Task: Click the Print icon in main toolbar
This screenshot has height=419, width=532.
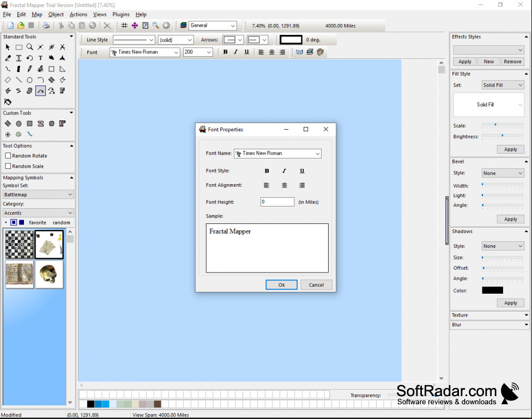Action: pyautogui.click(x=46, y=26)
